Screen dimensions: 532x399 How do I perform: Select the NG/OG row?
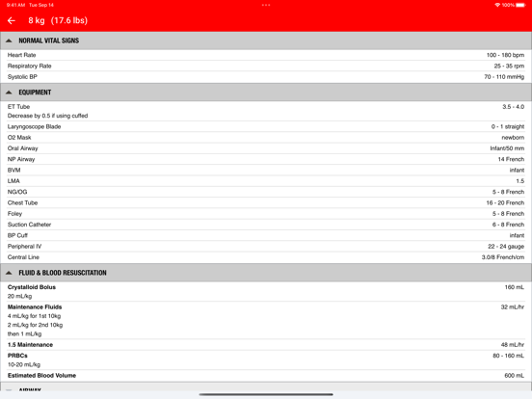point(266,192)
